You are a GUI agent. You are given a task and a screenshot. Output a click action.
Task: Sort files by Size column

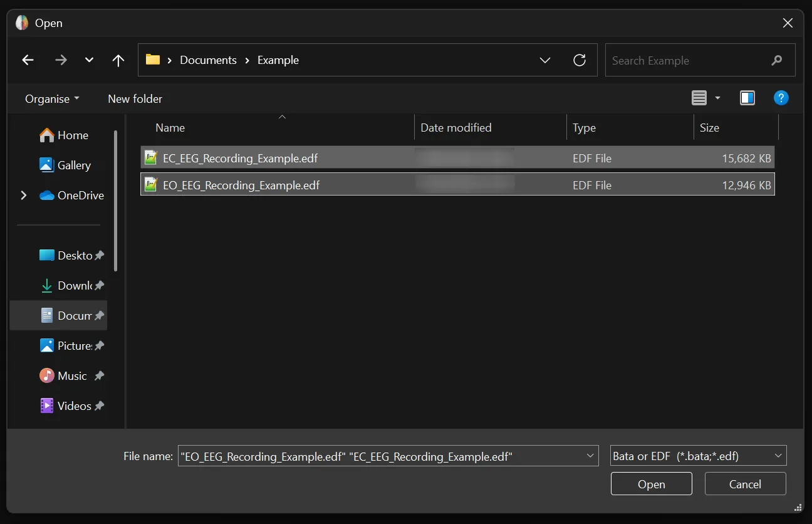pos(736,127)
